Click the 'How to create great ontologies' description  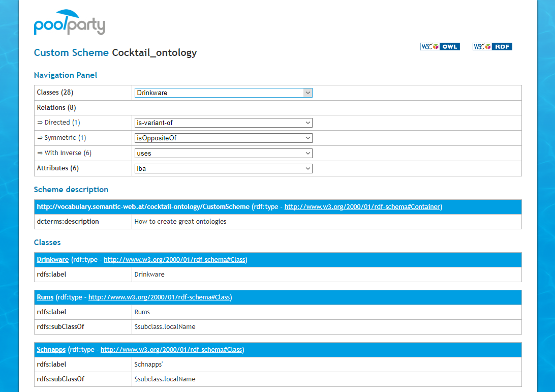[180, 222]
